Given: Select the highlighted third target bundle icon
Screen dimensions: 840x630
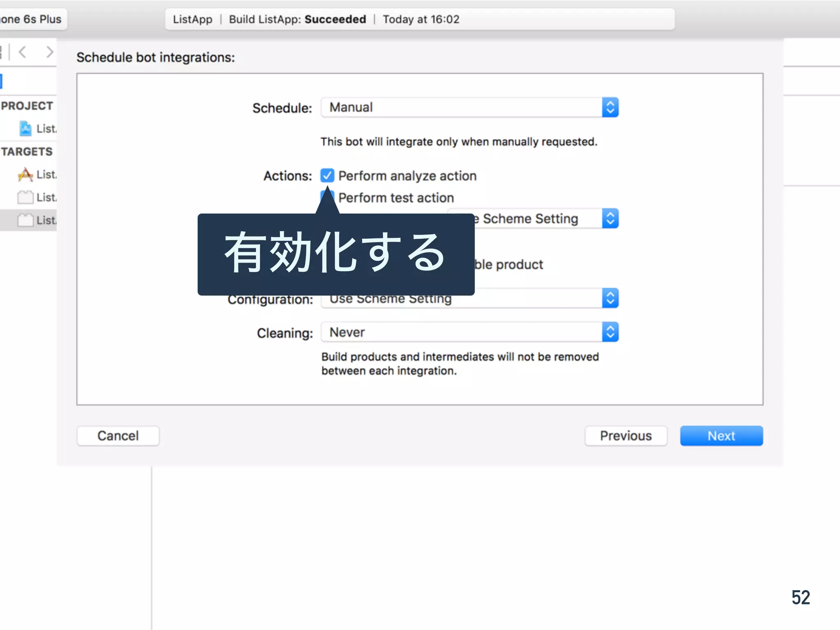Looking at the screenshot, I should point(25,221).
